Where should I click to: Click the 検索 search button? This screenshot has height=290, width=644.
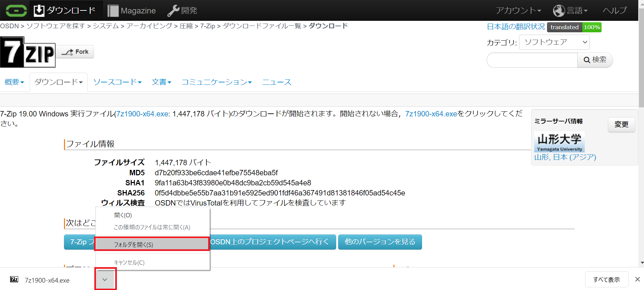(x=595, y=60)
